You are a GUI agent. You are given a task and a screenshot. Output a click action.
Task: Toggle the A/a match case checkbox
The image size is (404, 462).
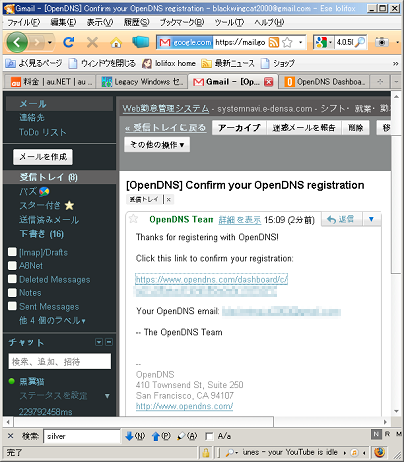pos(209,436)
